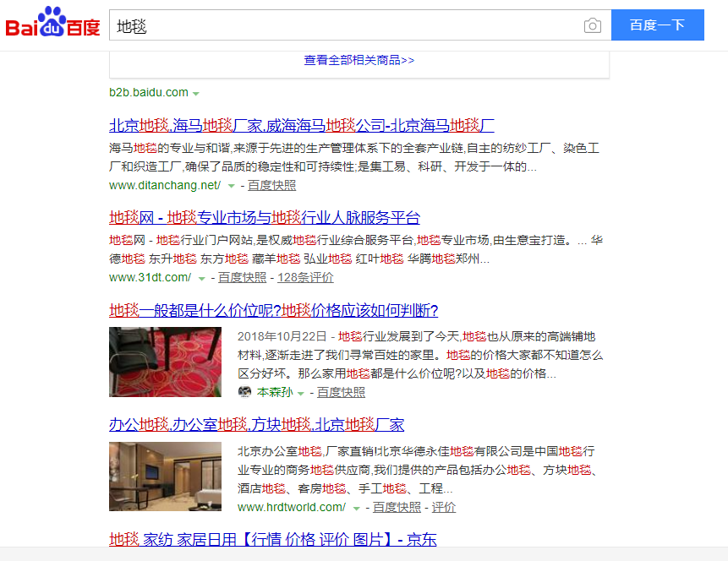Click the red carpet thumbnail image
The image size is (728, 561).
(x=165, y=362)
